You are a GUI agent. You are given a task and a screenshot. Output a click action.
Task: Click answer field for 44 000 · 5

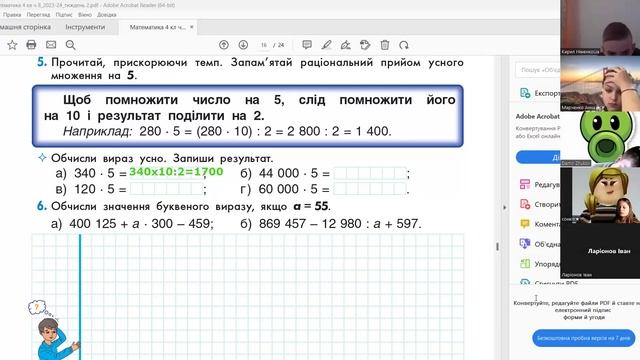coord(370,173)
